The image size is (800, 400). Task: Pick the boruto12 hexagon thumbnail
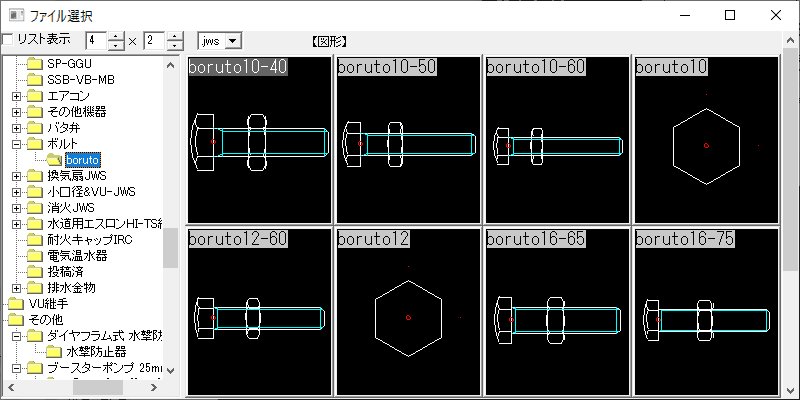(409, 312)
